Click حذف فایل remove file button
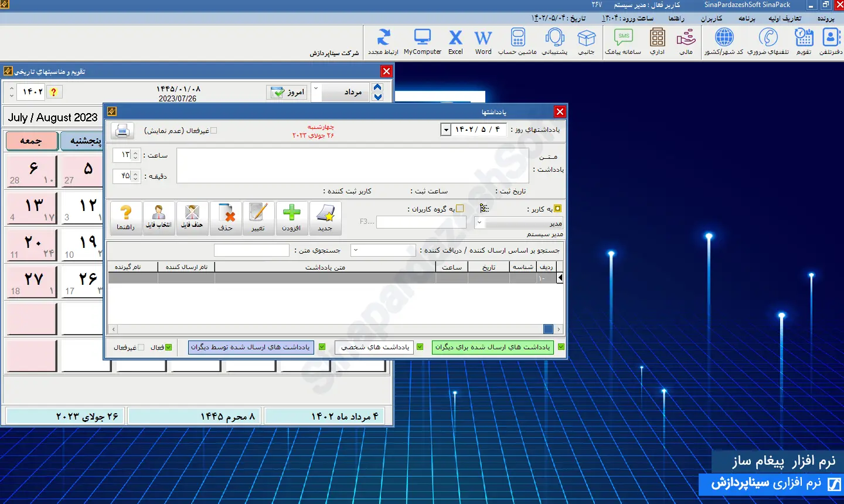This screenshot has height=504, width=844. (192, 218)
